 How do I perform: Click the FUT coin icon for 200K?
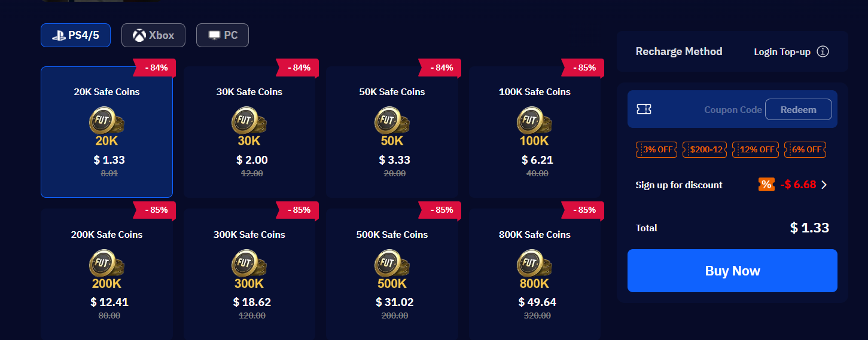point(106,265)
